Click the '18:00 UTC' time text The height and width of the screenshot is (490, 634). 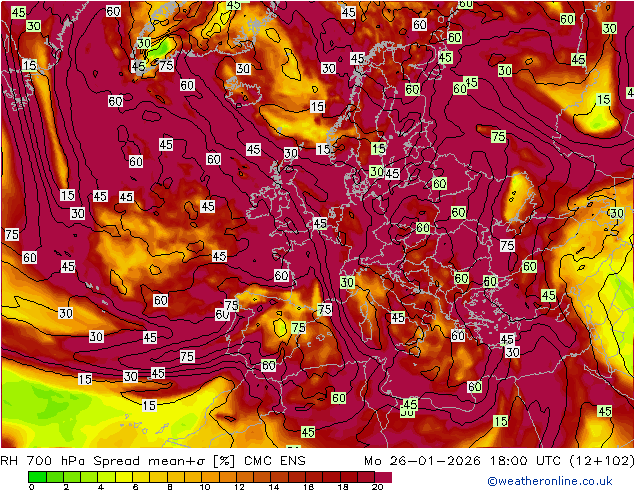click(x=525, y=461)
